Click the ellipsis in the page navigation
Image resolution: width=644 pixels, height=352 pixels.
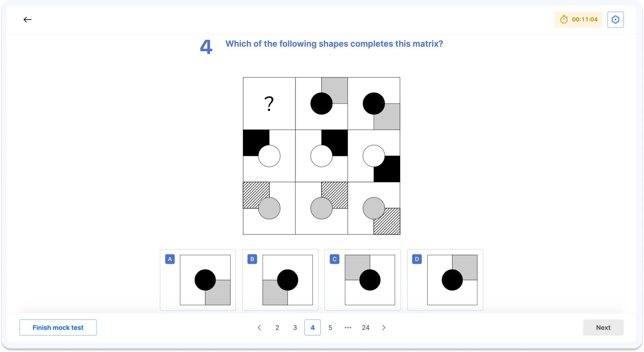coord(348,327)
